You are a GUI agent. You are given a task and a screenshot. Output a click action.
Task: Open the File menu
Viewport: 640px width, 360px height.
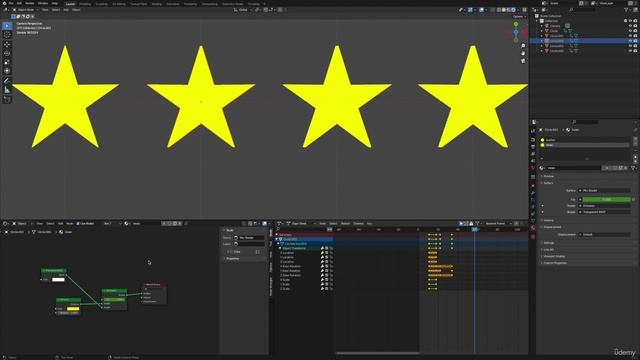click(x=11, y=3)
